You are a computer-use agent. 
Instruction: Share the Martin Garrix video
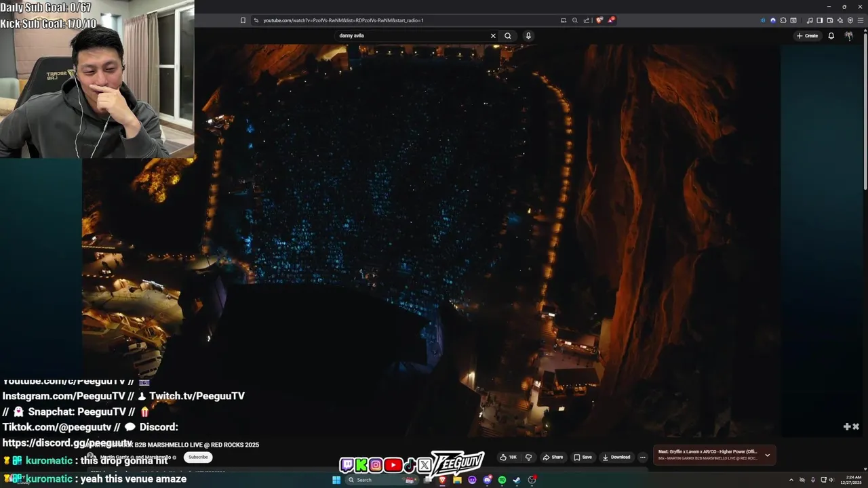[x=553, y=457]
